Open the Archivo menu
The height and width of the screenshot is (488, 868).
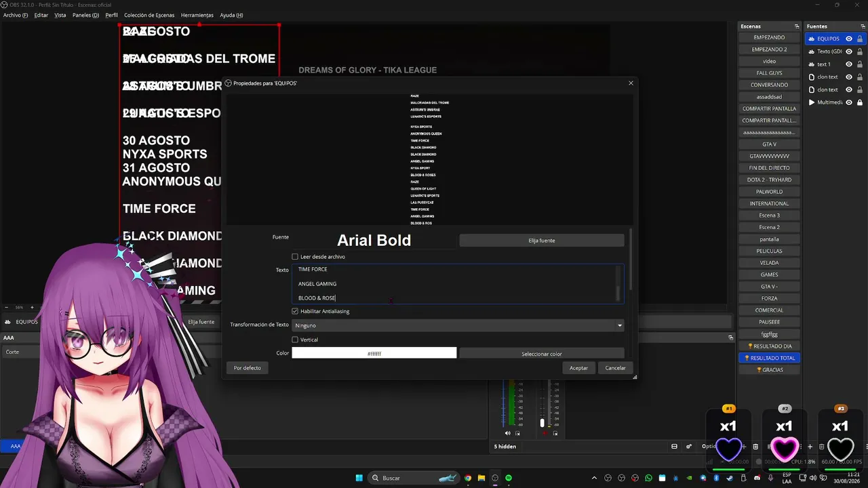tap(16, 15)
